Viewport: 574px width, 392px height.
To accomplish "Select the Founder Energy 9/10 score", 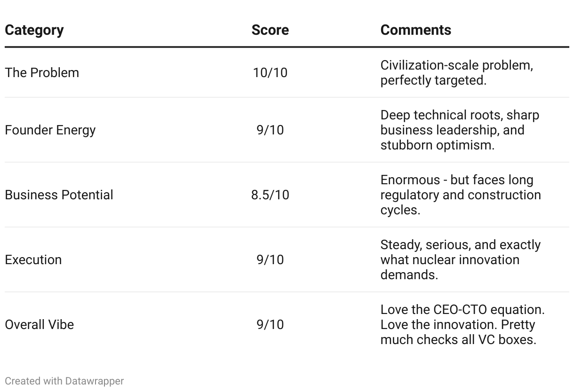I will tap(270, 130).
